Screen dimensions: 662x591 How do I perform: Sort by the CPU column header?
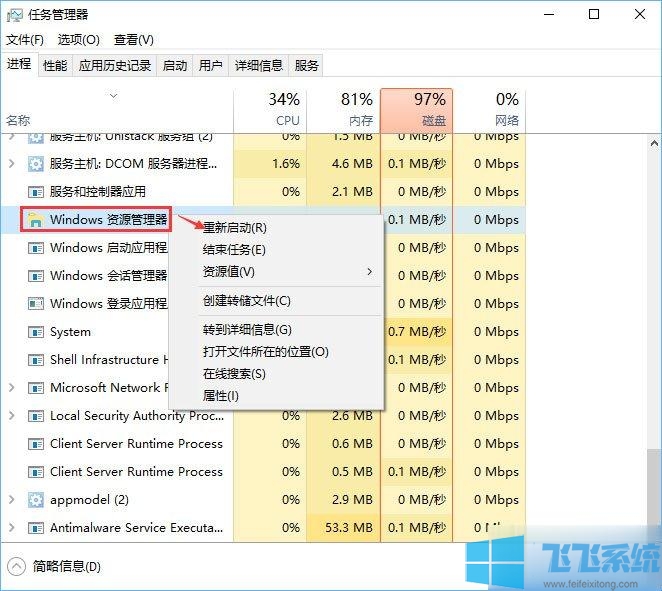[x=270, y=111]
